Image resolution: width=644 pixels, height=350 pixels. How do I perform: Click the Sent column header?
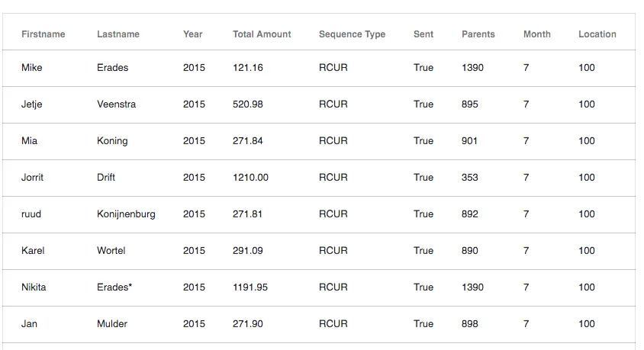423,34
